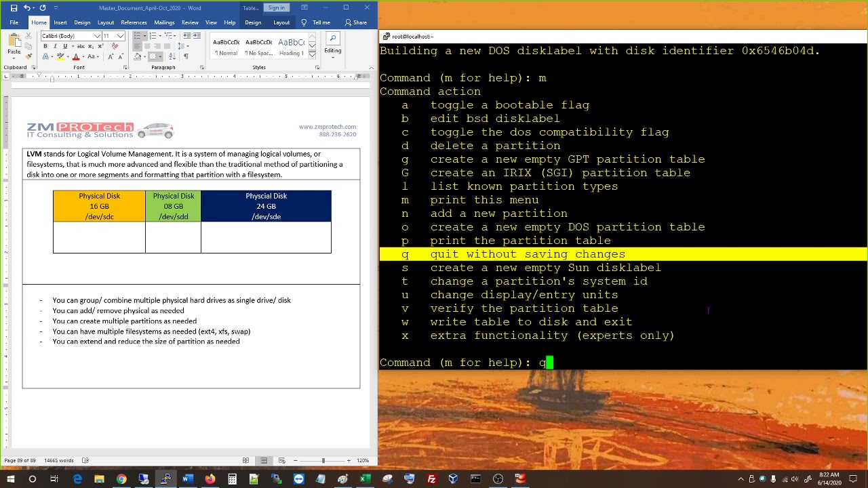Open the Insert ribbon tab
The image size is (868, 488).
tap(60, 22)
